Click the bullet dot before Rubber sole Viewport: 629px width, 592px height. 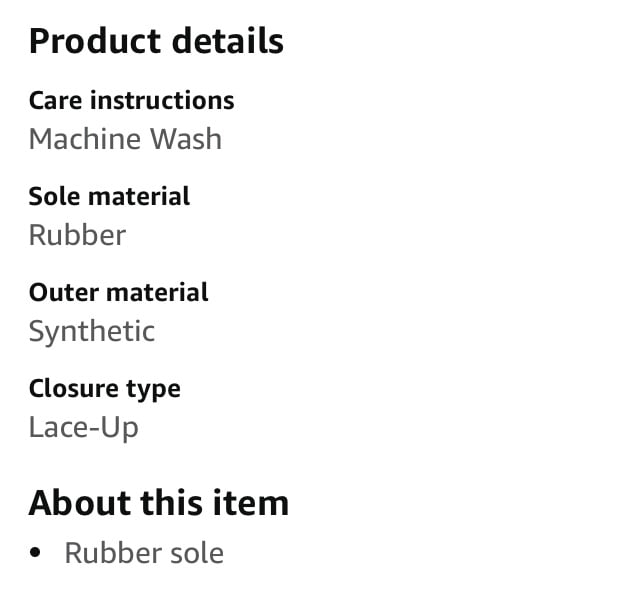35,553
